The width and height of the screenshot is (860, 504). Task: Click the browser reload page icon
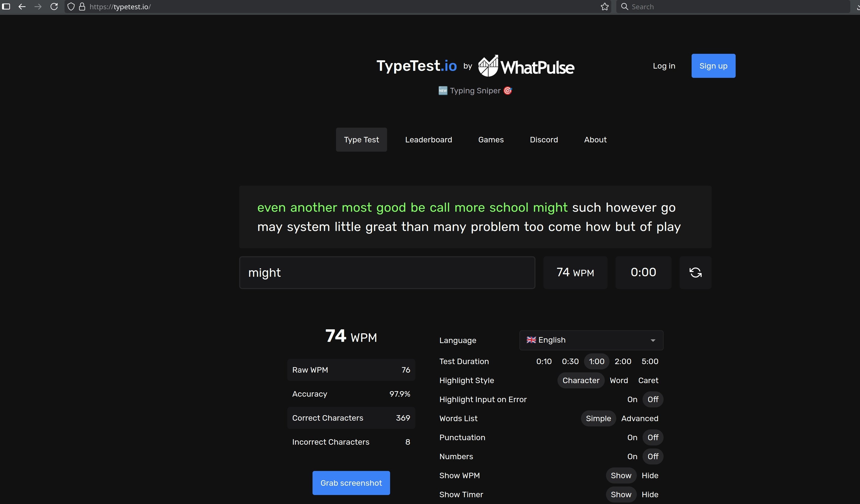54,7
